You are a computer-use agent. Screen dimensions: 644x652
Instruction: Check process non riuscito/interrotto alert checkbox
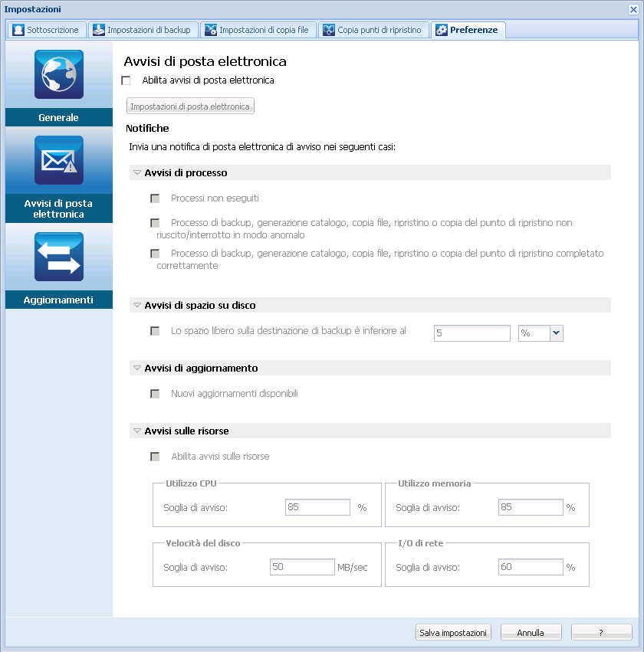[155, 223]
